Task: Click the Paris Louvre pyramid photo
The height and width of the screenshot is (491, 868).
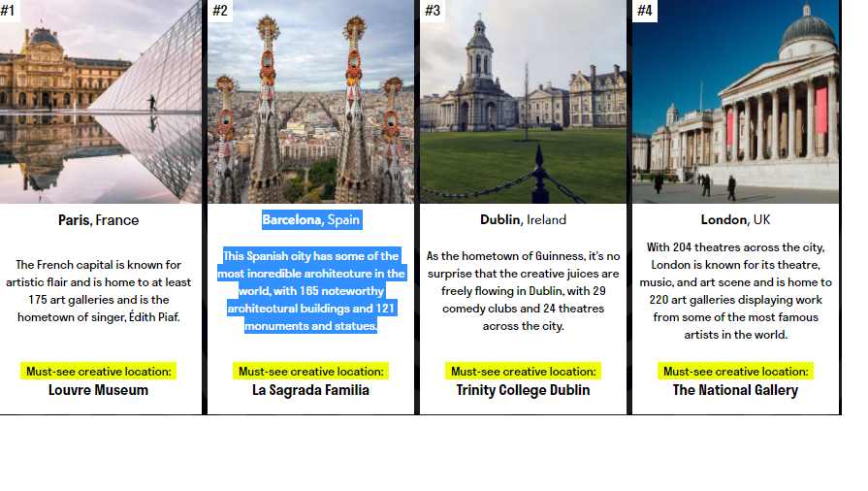Action: (x=101, y=102)
